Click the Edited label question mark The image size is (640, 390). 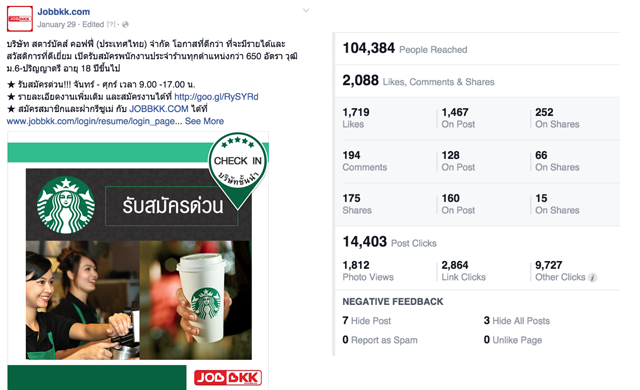click(111, 24)
